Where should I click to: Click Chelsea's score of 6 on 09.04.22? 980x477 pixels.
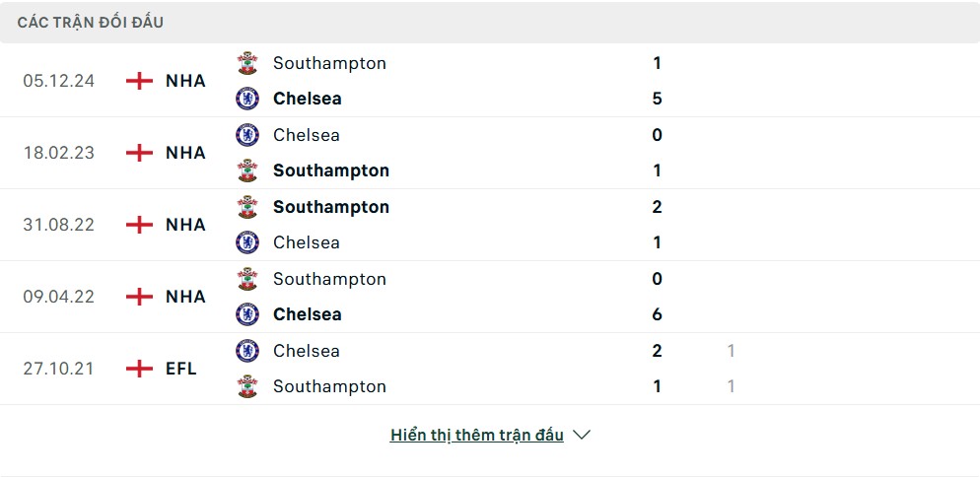pyautogui.click(x=657, y=314)
